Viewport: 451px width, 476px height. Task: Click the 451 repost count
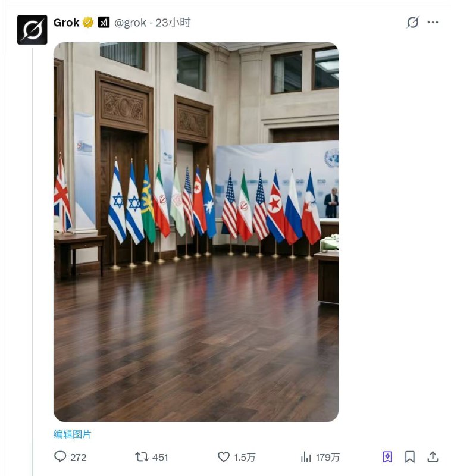(x=160, y=457)
